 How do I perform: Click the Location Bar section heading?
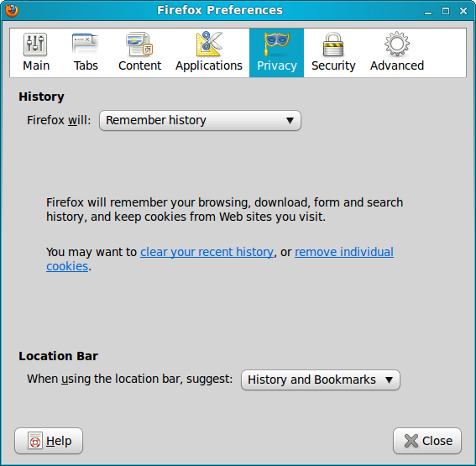[x=58, y=356]
